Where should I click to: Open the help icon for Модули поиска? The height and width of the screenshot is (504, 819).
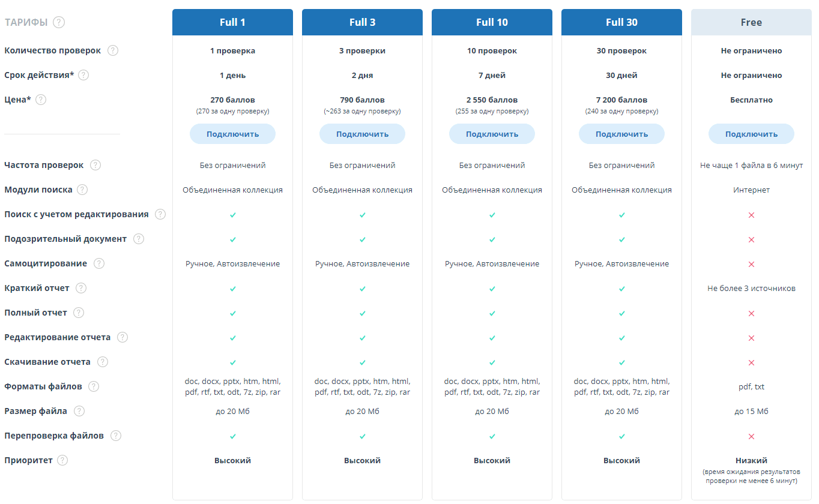[x=82, y=190]
